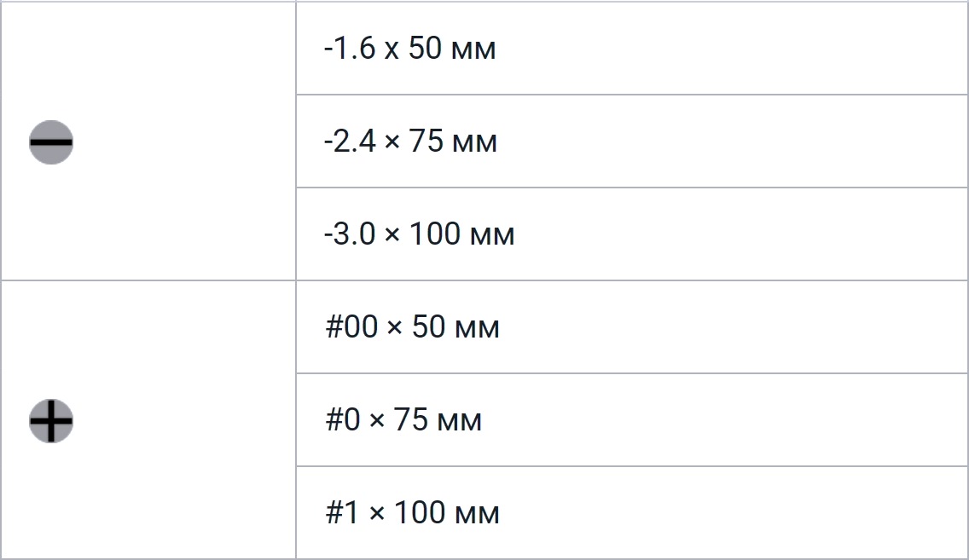Click the "50" length in the #00 row
Viewport: 969px width, 560px height.
pos(430,327)
